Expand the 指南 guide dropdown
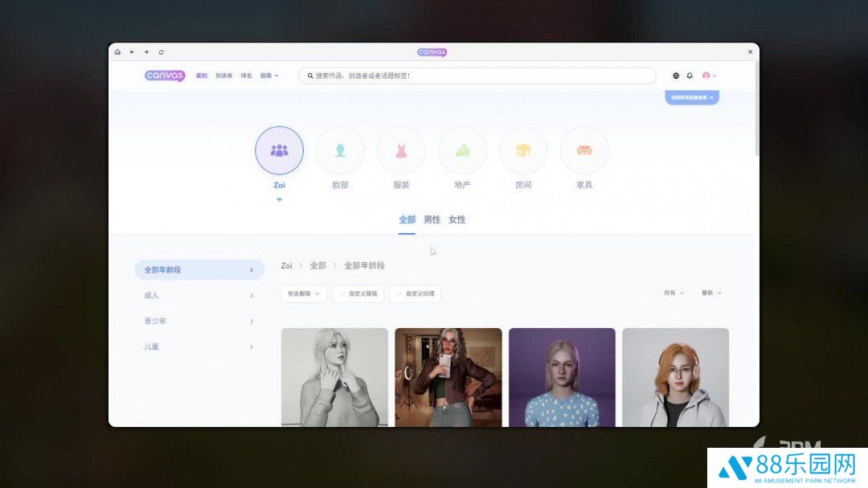 269,76
